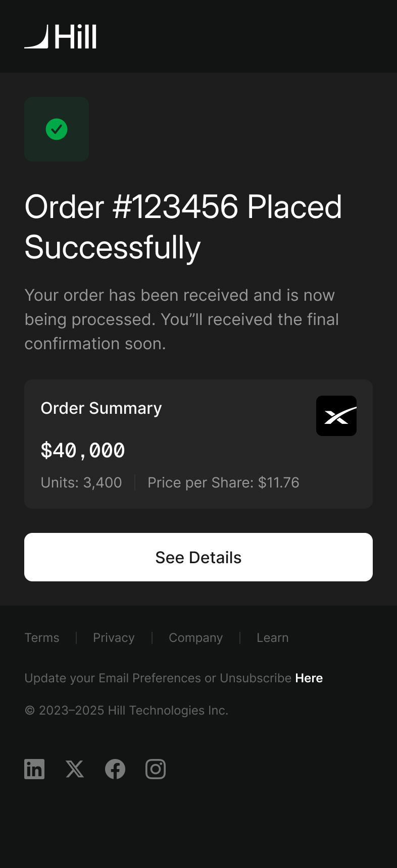Click the Order Summary title

click(101, 408)
